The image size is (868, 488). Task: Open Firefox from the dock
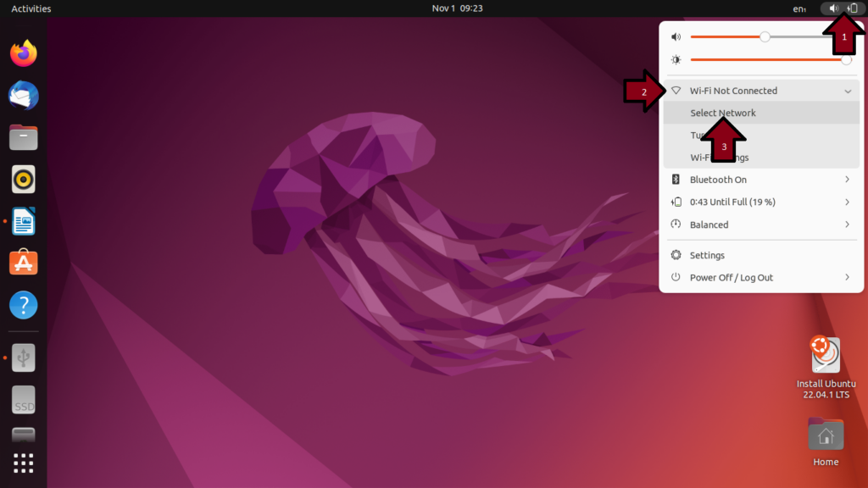point(23,53)
